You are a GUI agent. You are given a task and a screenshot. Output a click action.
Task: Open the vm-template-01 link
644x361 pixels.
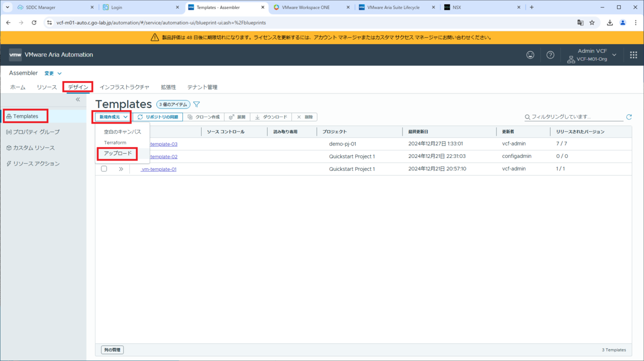pyautogui.click(x=159, y=169)
